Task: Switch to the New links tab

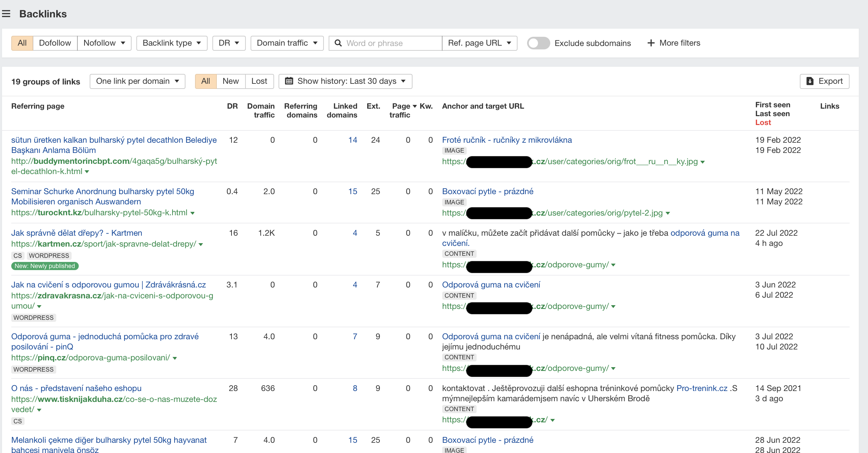Action: click(x=231, y=81)
